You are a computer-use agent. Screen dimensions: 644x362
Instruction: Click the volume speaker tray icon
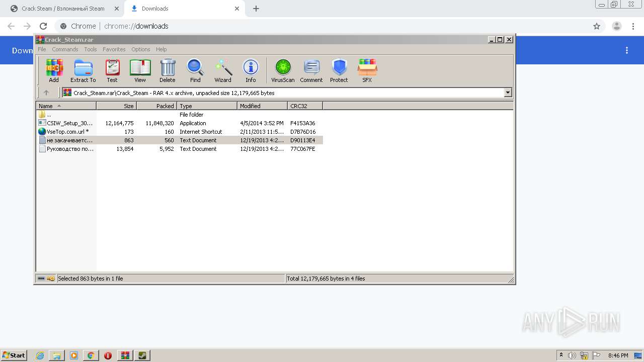(572, 355)
